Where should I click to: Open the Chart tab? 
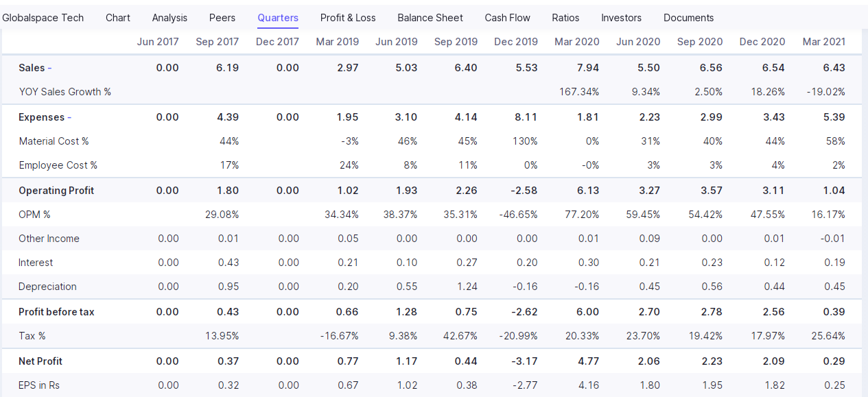coord(117,18)
